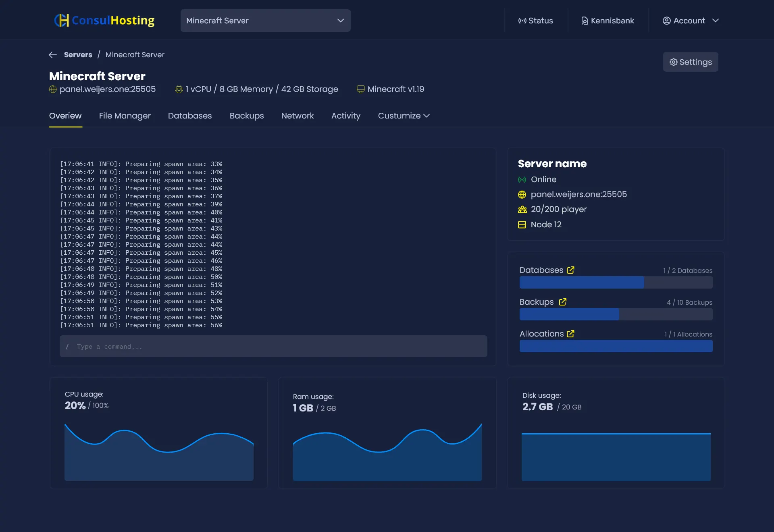
Task: Switch to the File Manager tab
Action: (125, 116)
